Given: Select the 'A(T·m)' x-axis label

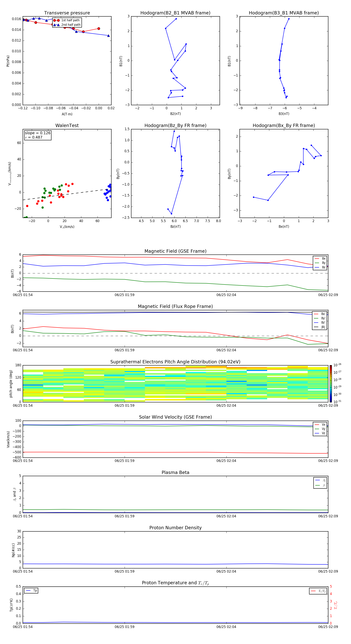Looking at the screenshot, I should pos(67,114).
